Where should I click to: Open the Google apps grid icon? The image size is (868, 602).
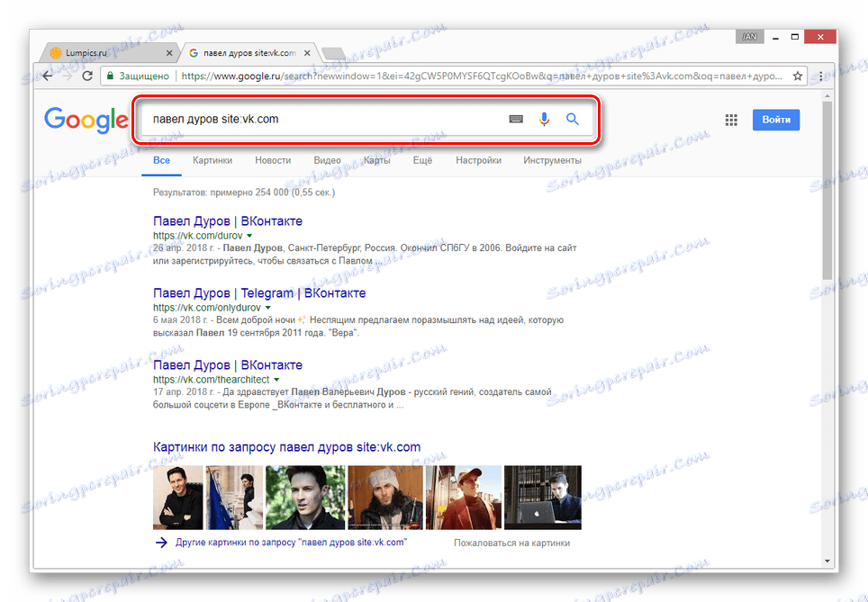click(x=731, y=120)
